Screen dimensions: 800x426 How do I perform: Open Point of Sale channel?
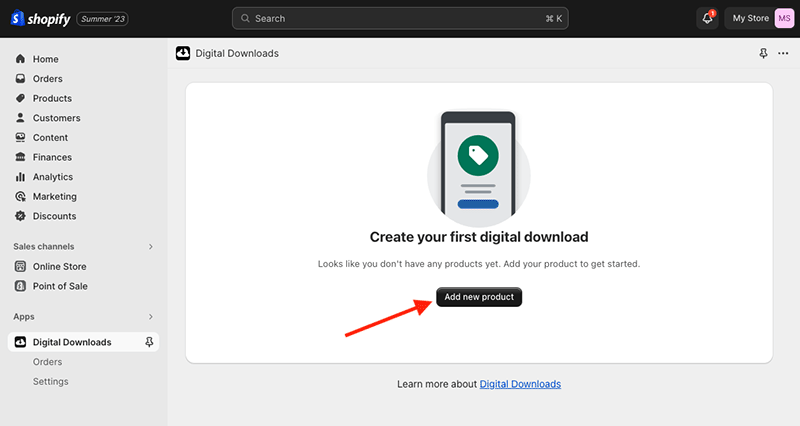[x=60, y=286]
